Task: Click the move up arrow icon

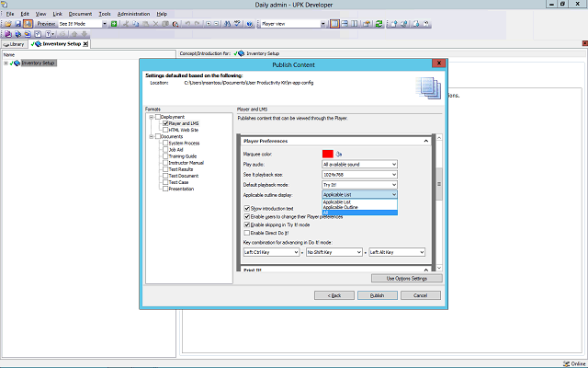Action: point(74,34)
